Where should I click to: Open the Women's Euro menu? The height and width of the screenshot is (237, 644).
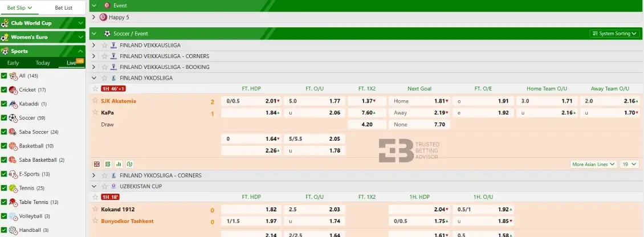43,37
